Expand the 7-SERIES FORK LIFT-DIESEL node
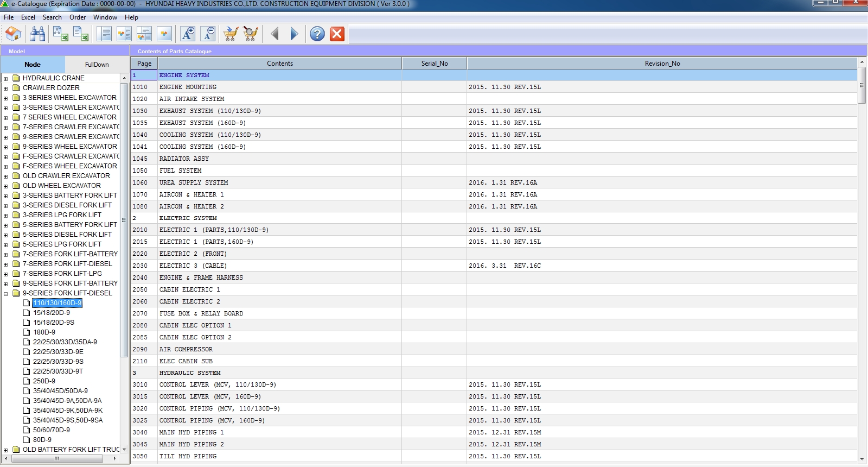 pyautogui.click(x=6, y=264)
